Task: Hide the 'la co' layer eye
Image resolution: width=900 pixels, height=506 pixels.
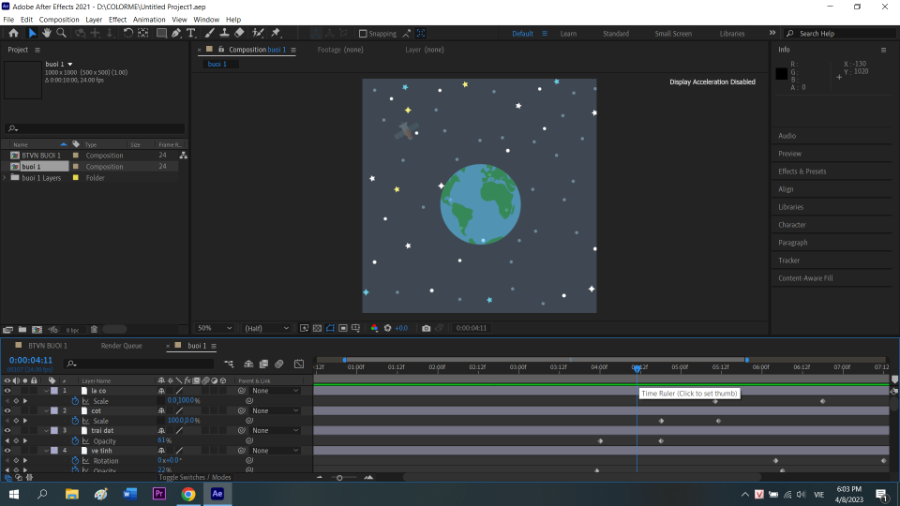Action: point(7,391)
